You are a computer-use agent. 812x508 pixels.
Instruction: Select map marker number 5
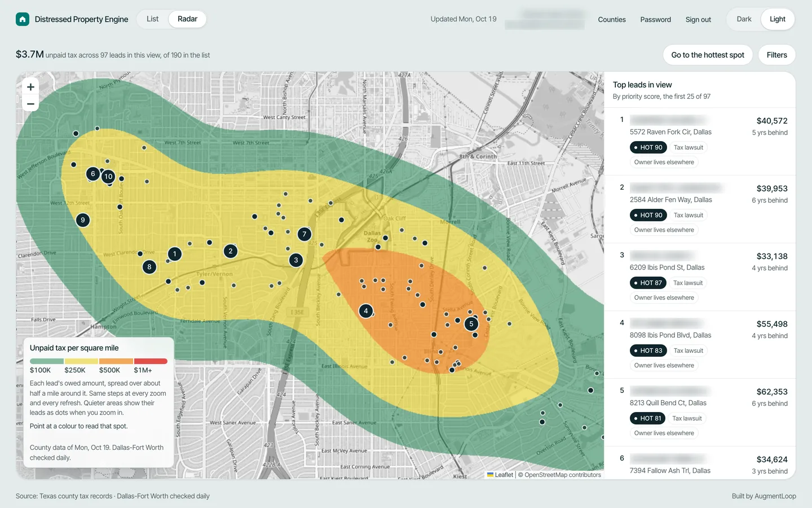coord(471,324)
